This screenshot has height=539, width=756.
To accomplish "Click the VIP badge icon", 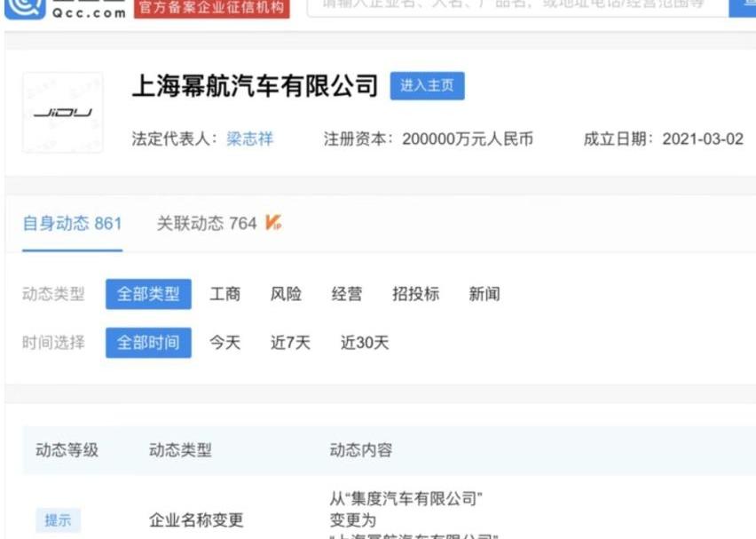I will 273,223.
